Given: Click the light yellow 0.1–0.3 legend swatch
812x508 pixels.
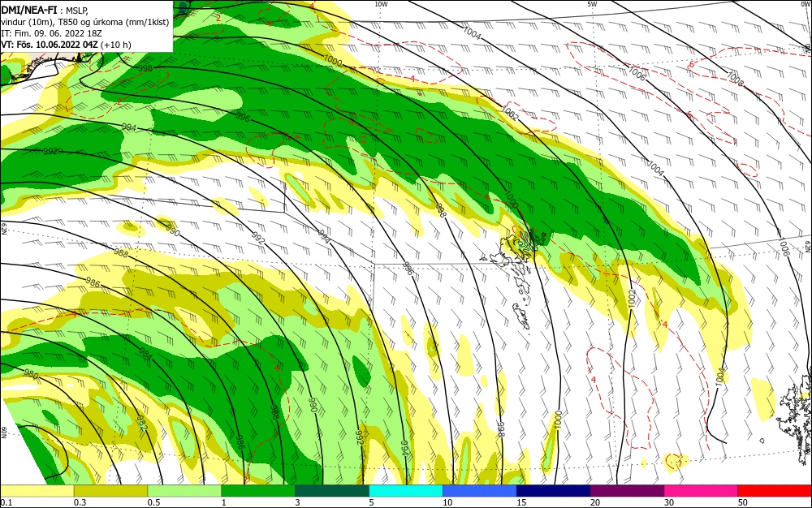Looking at the screenshot, I should coord(37,491).
